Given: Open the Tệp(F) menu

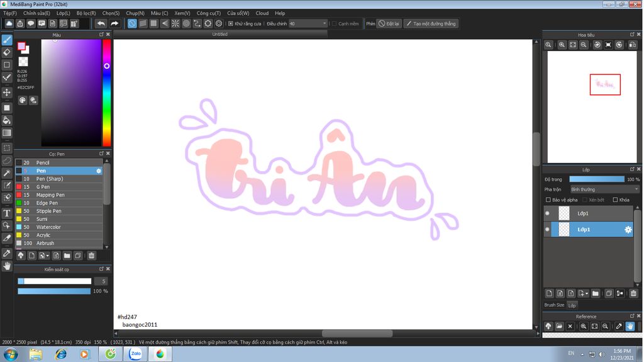Looking at the screenshot, I should [x=10, y=13].
